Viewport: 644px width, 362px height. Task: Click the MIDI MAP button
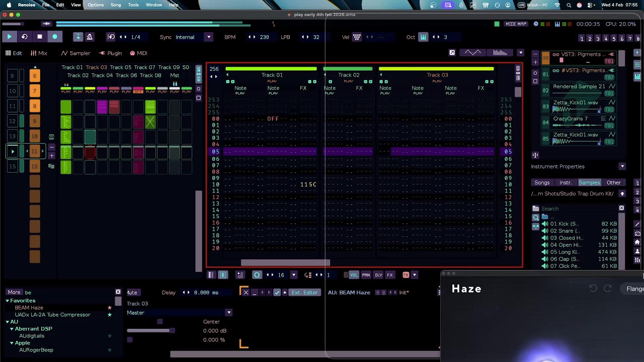tap(516, 24)
